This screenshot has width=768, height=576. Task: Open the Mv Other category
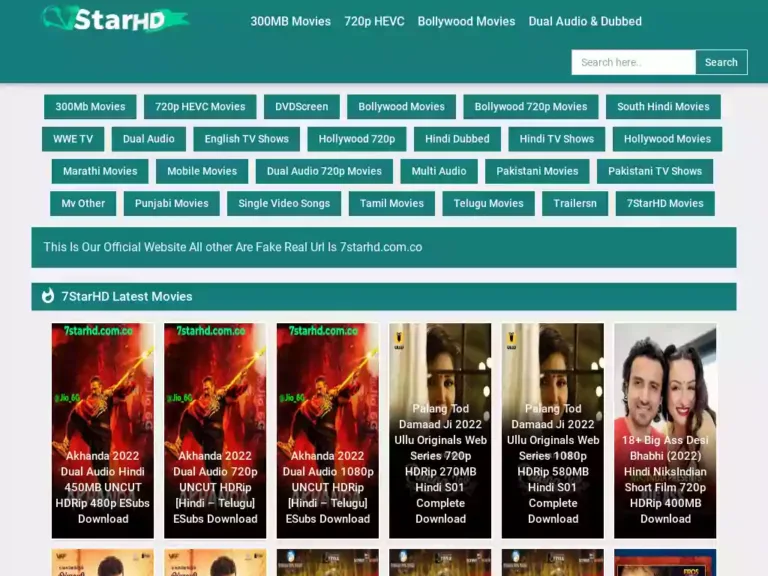[83, 204]
